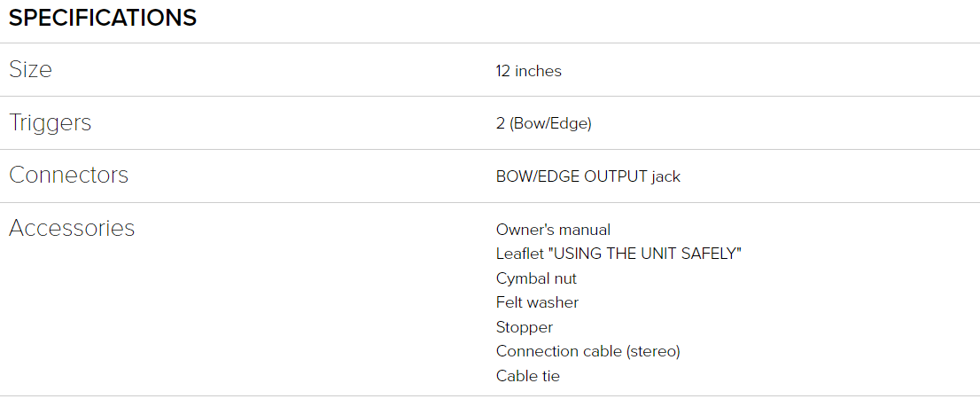980x399 pixels.
Task: Select the Cable tie entry
Action: pyautogui.click(x=527, y=376)
